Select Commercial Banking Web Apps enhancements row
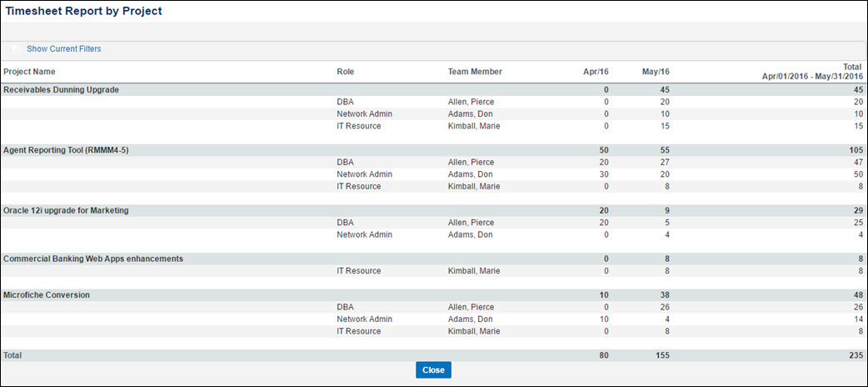 (433, 259)
